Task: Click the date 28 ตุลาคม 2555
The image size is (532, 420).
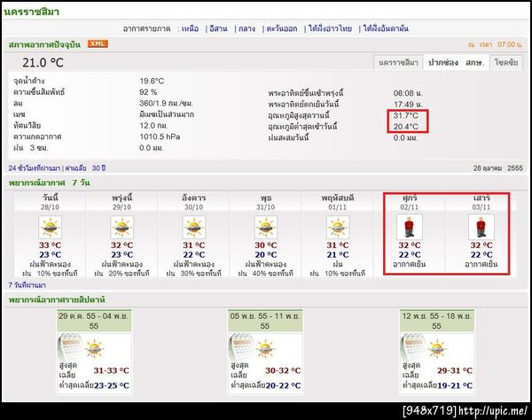Action: coord(498,168)
